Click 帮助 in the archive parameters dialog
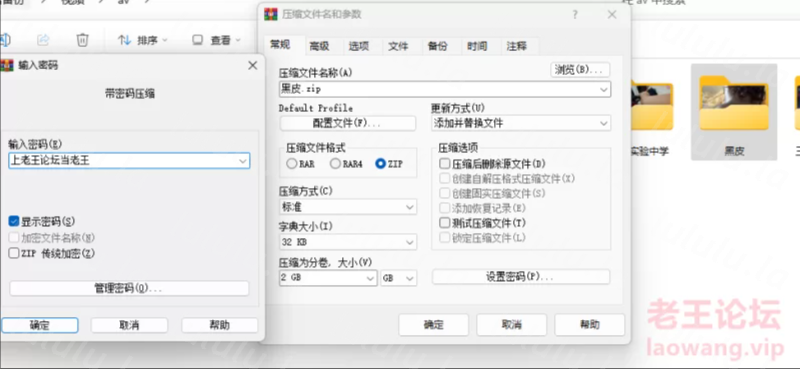The height and width of the screenshot is (369, 800). pyautogui.click(x=590, y=325)
